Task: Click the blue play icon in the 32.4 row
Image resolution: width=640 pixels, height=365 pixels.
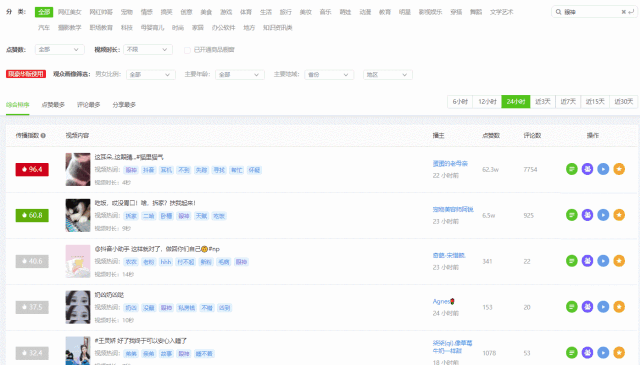Action: click(x=603, y=352)
